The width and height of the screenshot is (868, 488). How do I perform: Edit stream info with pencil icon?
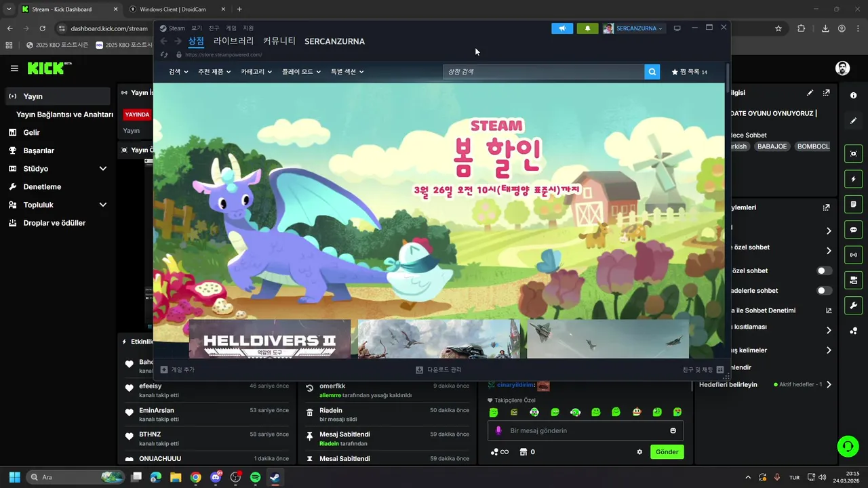pos(810,93)
